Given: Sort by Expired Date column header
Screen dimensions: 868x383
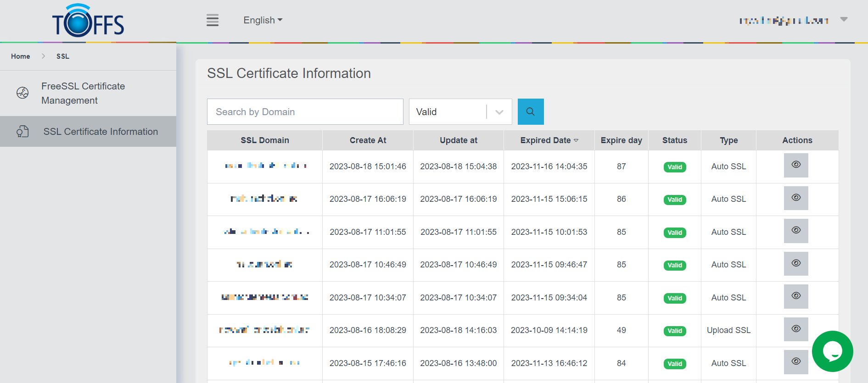Looking at the screenshot, I should click(x=549, y=140).
